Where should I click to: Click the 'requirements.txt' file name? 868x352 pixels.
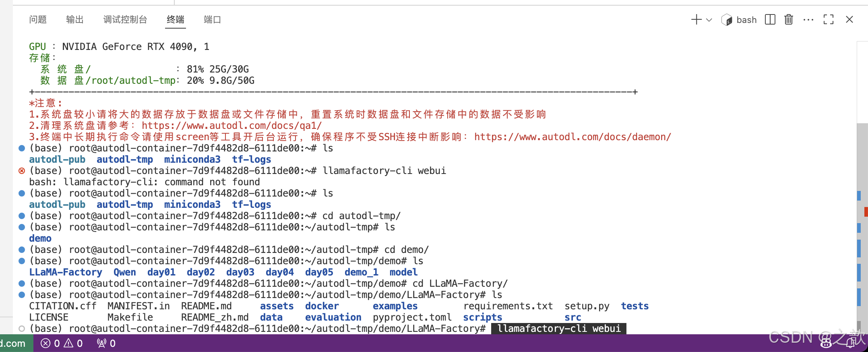point(508,306)
